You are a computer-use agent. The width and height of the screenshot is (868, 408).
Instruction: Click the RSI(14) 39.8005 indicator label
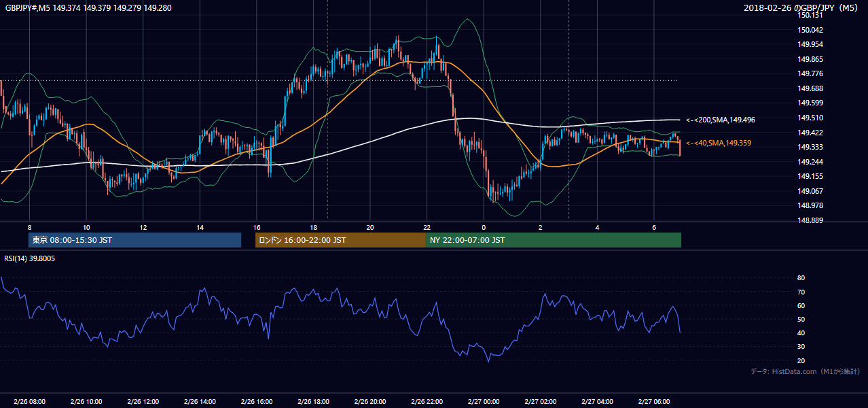[30, 258]
